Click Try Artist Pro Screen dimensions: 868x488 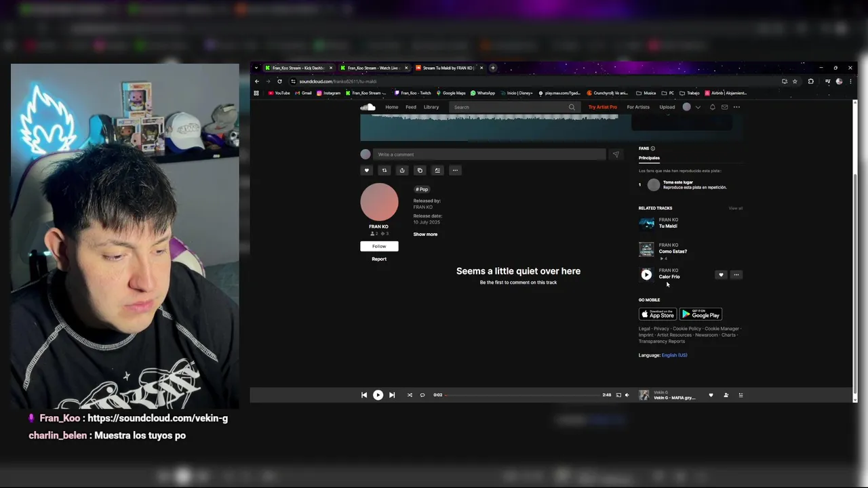pyautogui.click(x=603, y=107)
